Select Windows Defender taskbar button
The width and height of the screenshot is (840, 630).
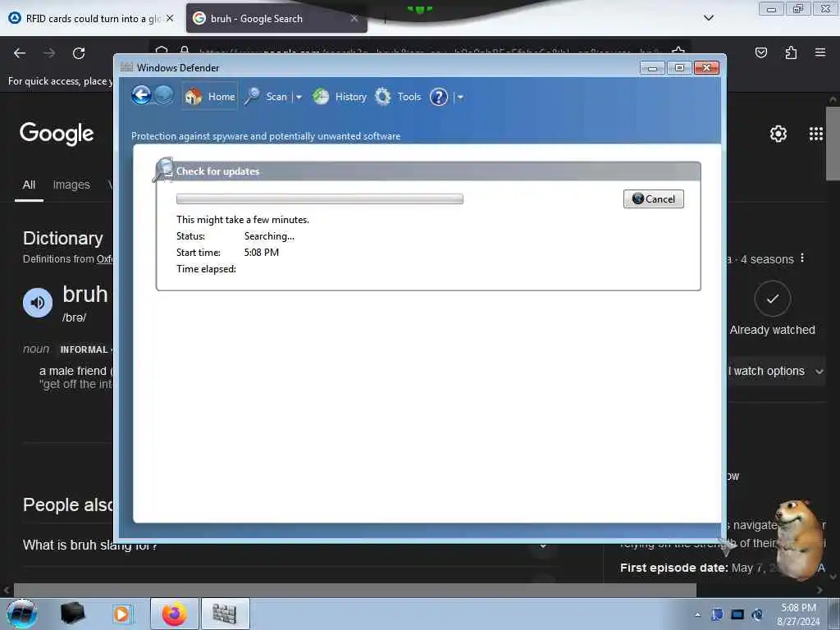coord(225,614)
